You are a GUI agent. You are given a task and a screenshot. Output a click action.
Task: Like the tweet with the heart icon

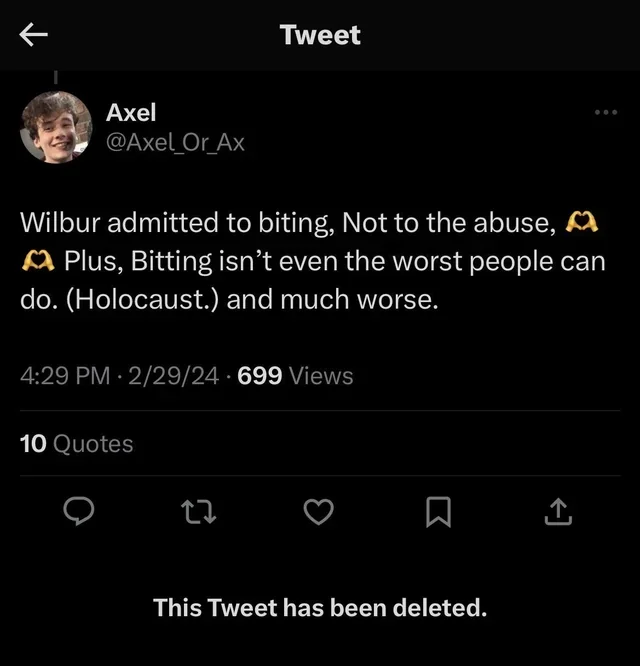point(319,512)
